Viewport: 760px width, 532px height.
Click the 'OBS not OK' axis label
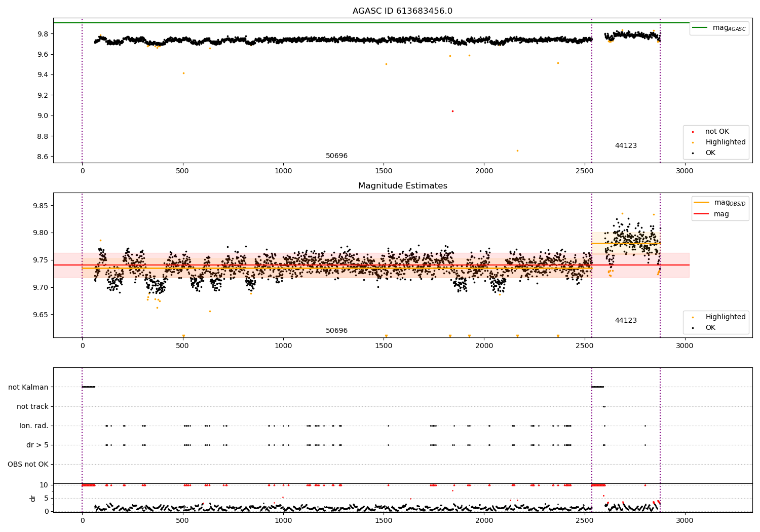[28, 465]
